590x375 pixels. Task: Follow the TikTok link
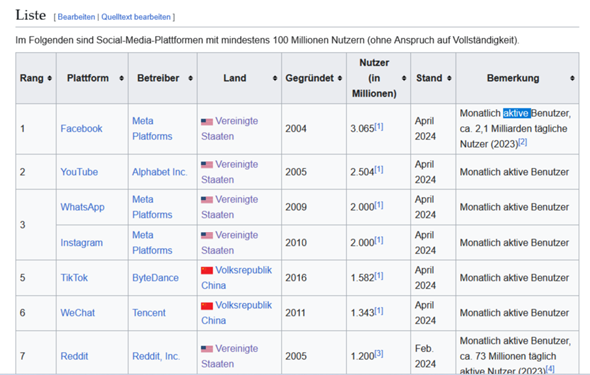(x=74, y=278)
